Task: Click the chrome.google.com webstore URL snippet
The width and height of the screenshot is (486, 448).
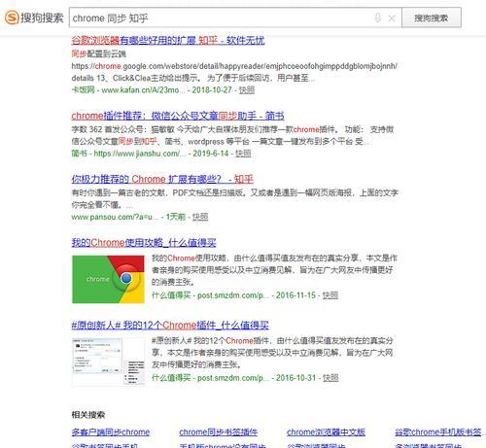Action: point(234,66)
